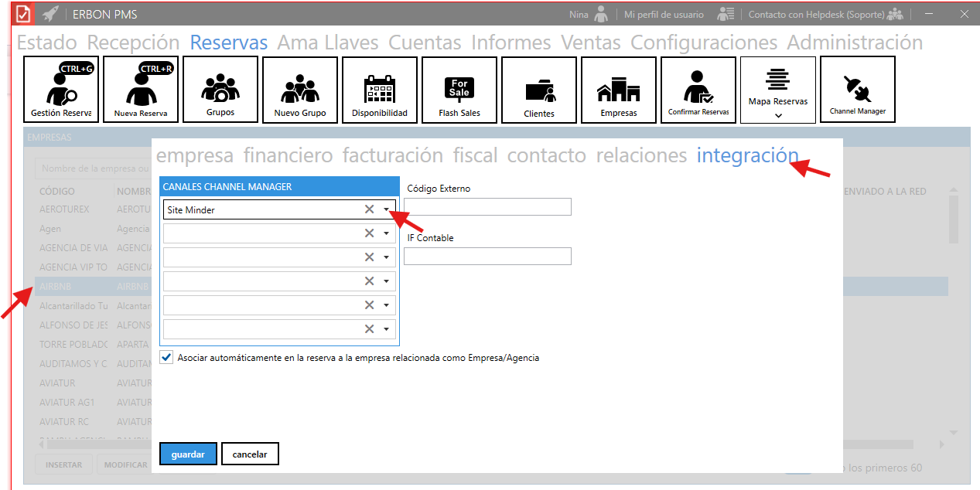Open the Informes menu
The height and width of the screenshot is (490, 980).
511,43
